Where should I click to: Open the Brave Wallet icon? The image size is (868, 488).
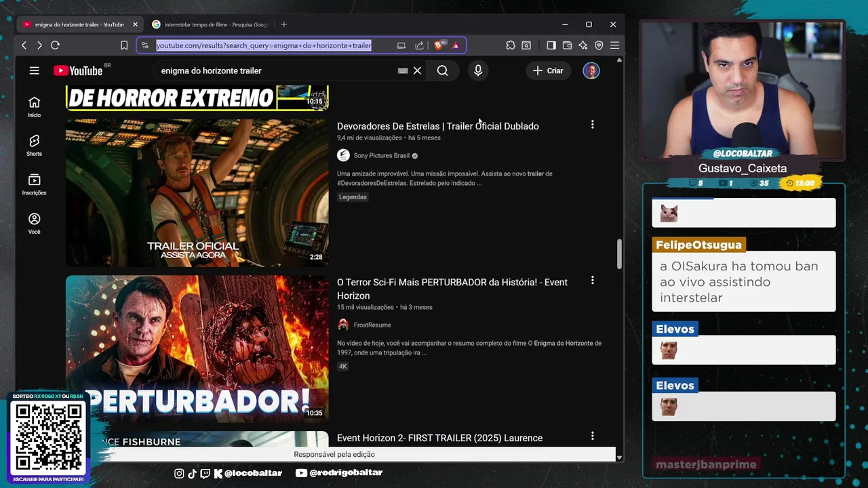click(x=567, y=45)
